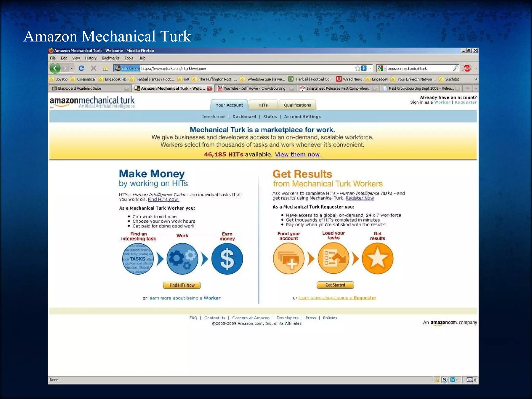Screen dimensions: 532x399
Task: Click the lock security status icon
Action: (437, 380)
